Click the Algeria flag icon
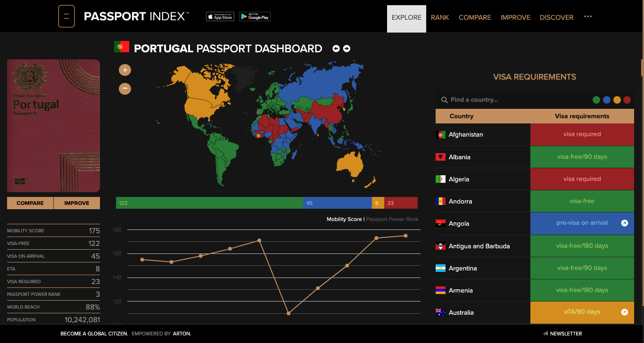Image resolution: width=644 pixels, height=343 pixels. click(441, 179)
